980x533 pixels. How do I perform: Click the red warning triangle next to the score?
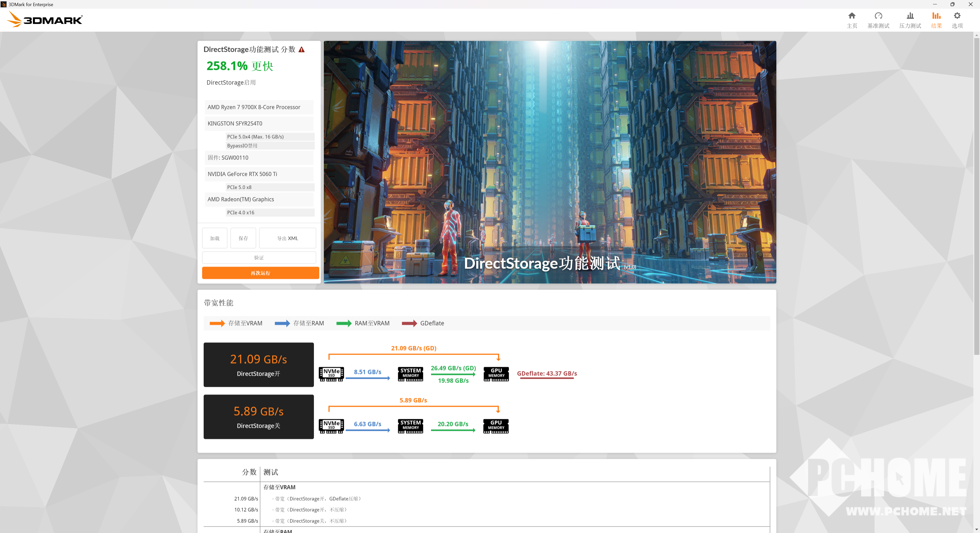302,50
